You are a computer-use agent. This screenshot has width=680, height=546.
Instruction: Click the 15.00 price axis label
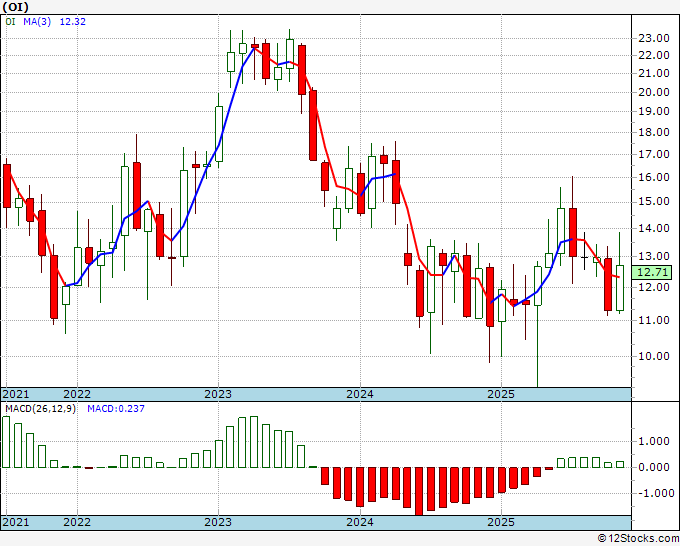pos(654,201)
